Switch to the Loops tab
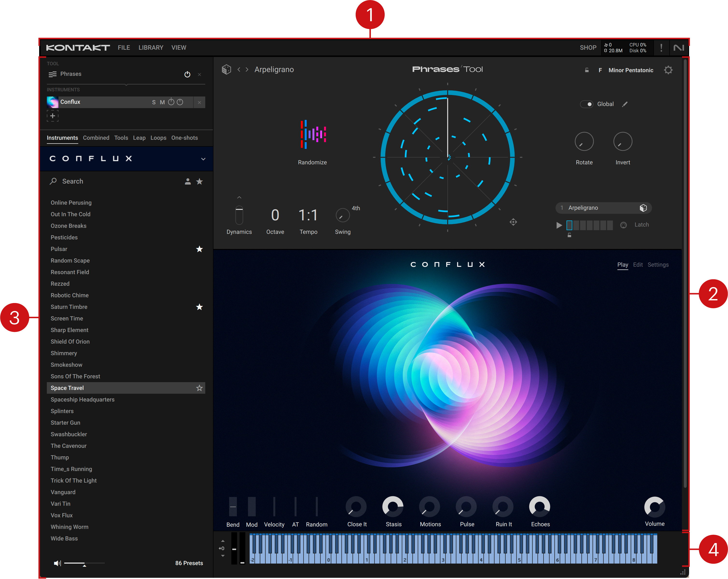This screenshot has height=579, width=728. click(x=158, y=138)
